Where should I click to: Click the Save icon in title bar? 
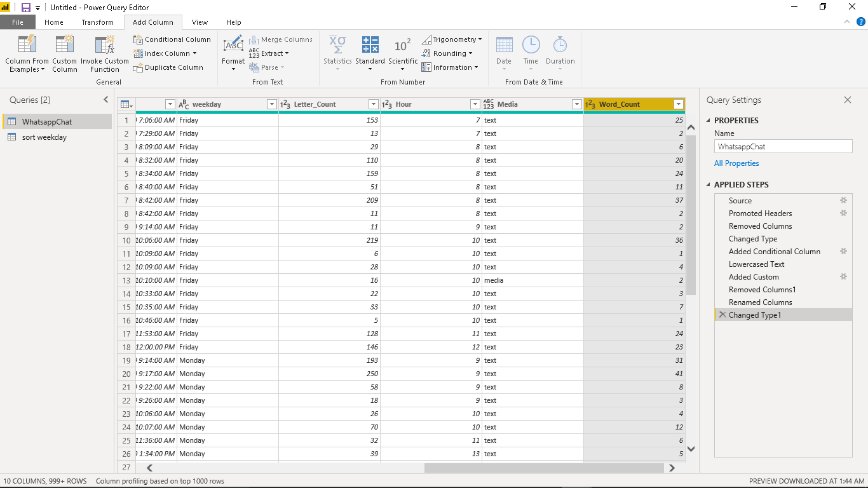pos(26,8)
